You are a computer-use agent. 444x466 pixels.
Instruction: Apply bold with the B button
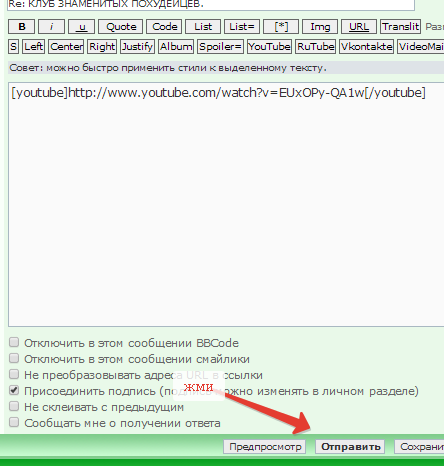22,26
